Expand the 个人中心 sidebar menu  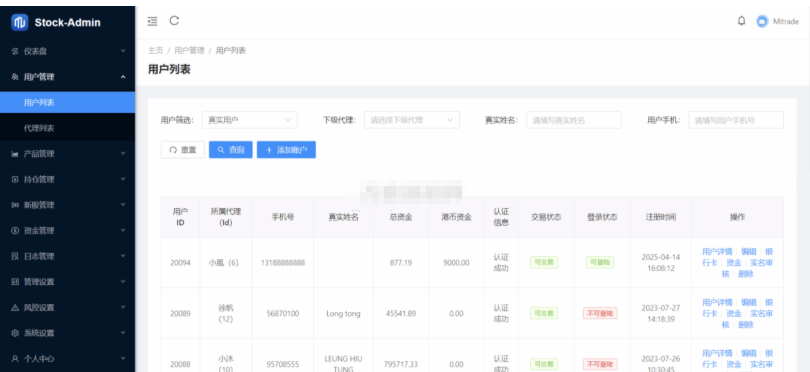click(x=68, y=359)
